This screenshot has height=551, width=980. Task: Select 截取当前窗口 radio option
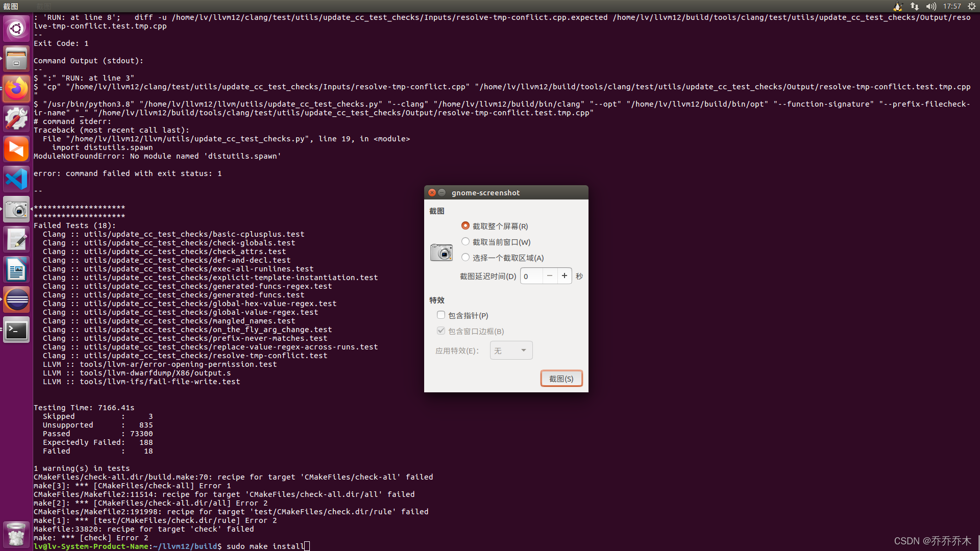pos(465,241)
